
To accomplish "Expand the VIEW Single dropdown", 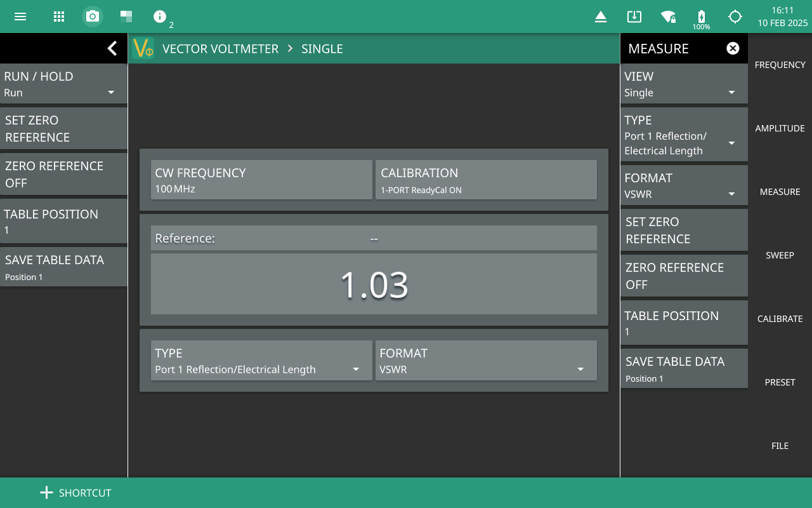I will [684, 84].
